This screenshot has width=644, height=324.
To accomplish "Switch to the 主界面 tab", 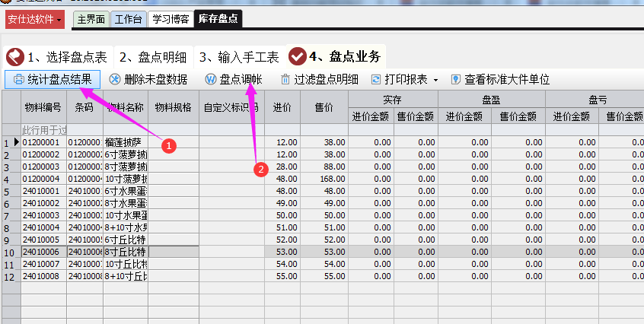I will pos(91,19).
